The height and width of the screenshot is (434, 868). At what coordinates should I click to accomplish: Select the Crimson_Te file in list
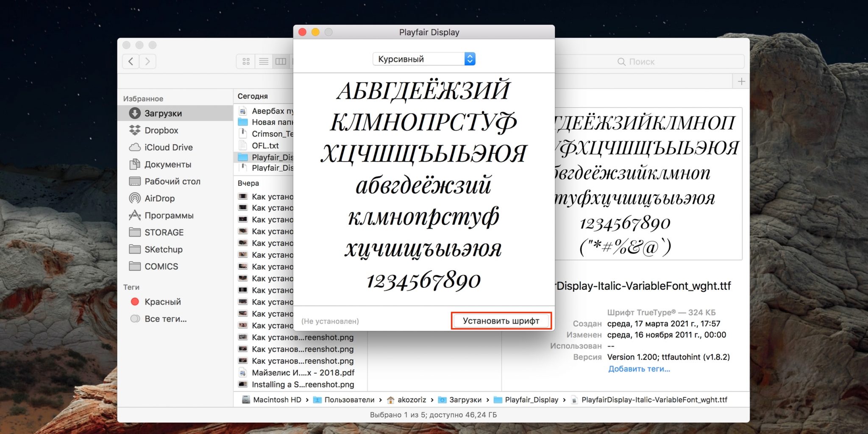click(264, 134)
